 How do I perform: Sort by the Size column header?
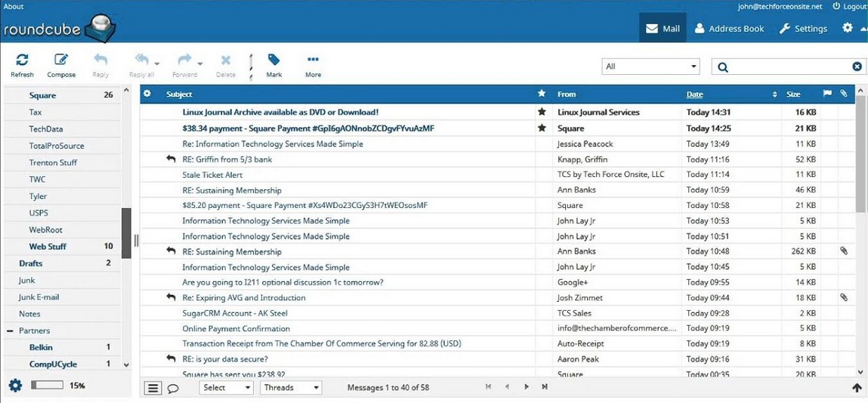click(x=793, y=95)
